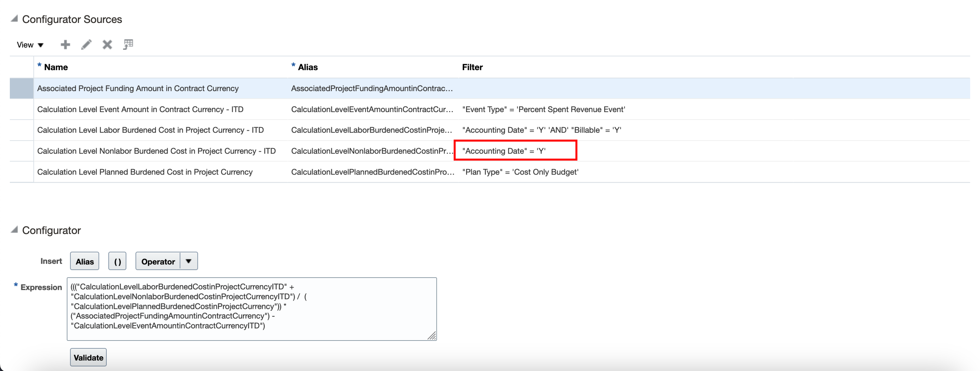Click alias CalculationLevelEventAmountinContractCur…

pos(372,109)
